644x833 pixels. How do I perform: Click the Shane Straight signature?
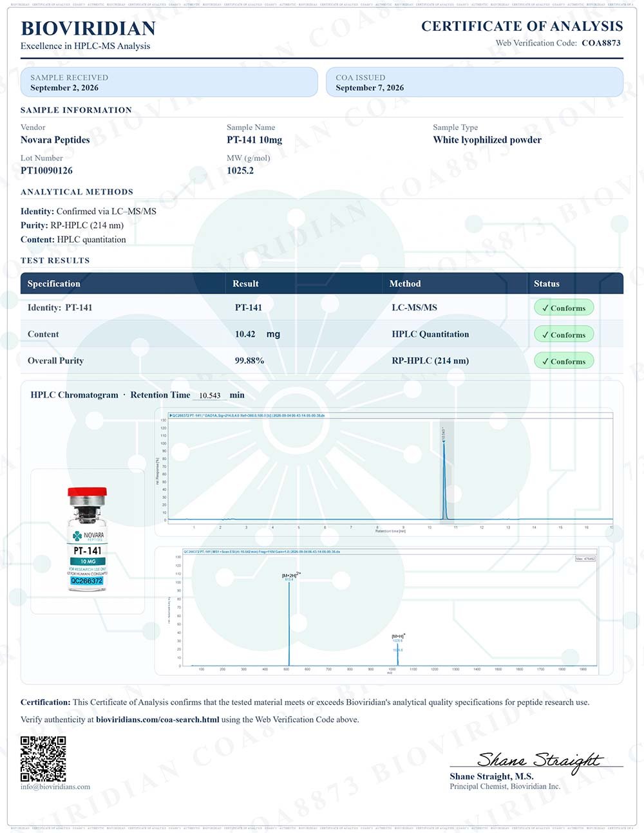pyautogui.click(x=540, y=760)
